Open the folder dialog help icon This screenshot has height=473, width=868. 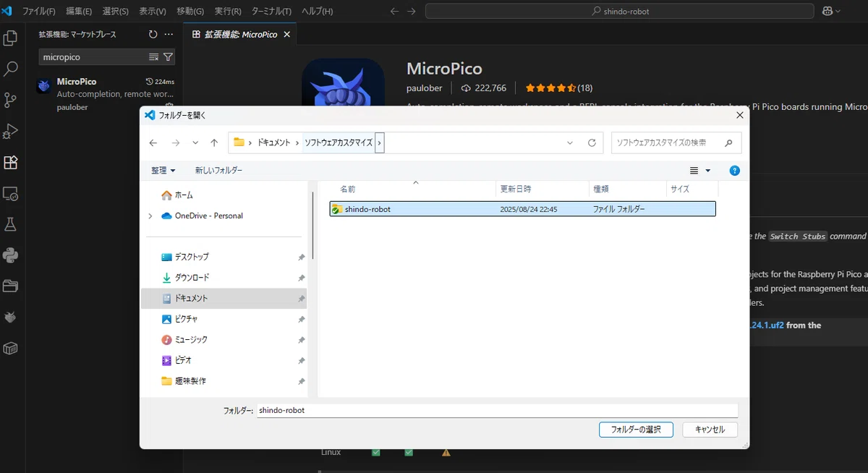coord(735,171)
